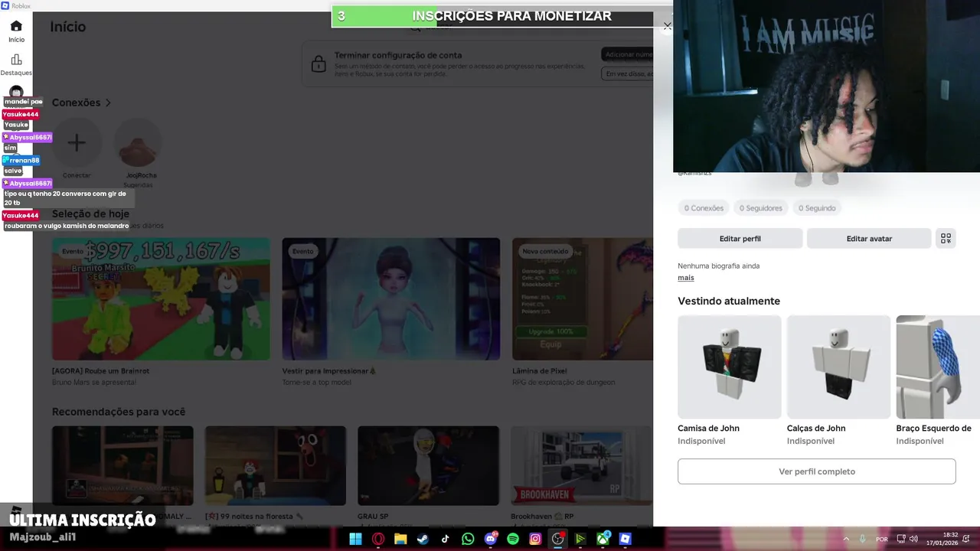Open clock showing 18:32
Screen dimensions: 980x551
(x=942, y=539)
